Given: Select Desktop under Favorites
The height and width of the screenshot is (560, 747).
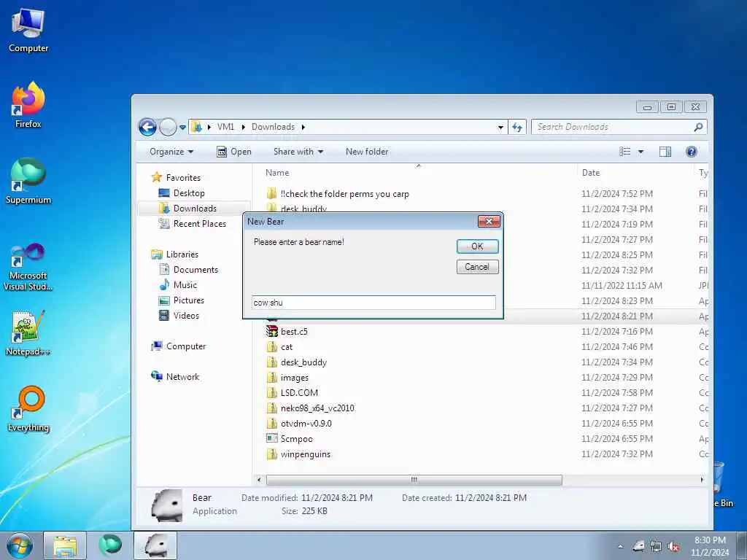Looking at the screenshot, I should (x=189, y=192).
